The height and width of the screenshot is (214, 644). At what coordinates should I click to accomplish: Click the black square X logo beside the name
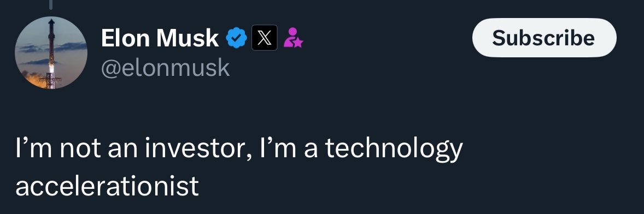(264, 38)
